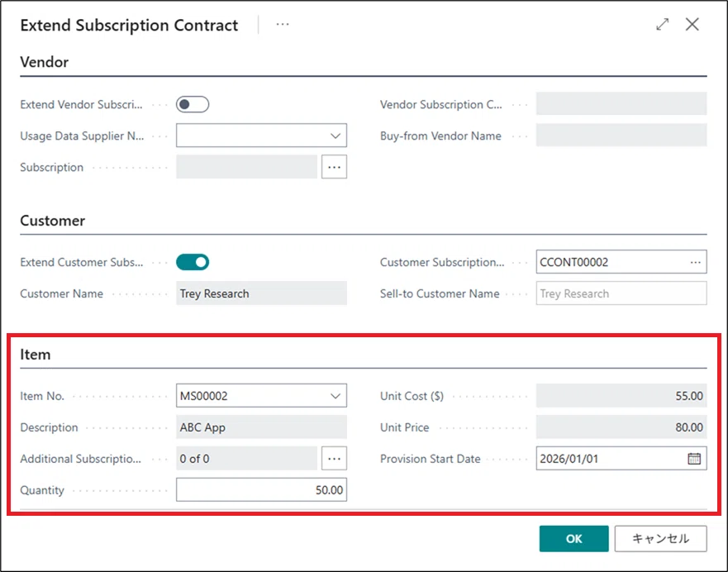Click the Provision Start Date label

point(430,459)
